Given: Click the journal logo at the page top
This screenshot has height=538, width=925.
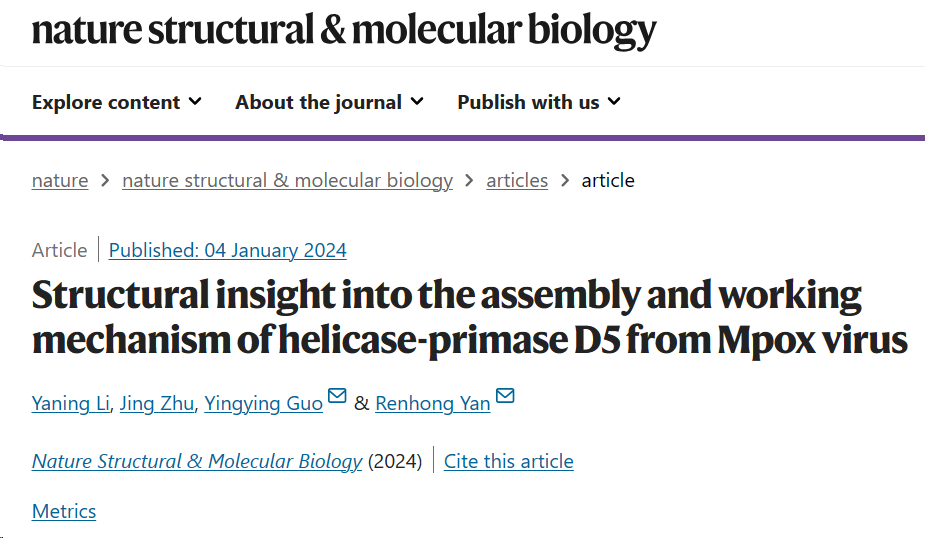Looking at the screenshot, I should 344,29.
